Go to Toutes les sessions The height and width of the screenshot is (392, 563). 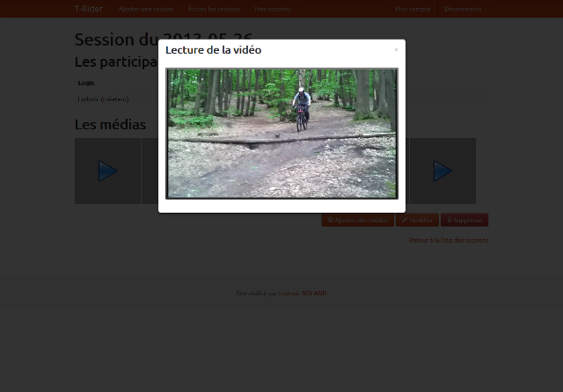click(214, 9)
